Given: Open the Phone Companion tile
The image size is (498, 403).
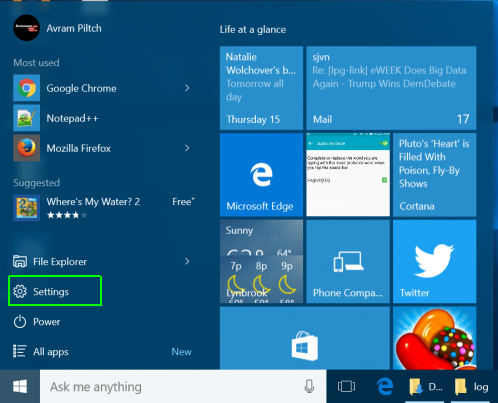Looking at the screenshot, I should (x=348, y=261).
